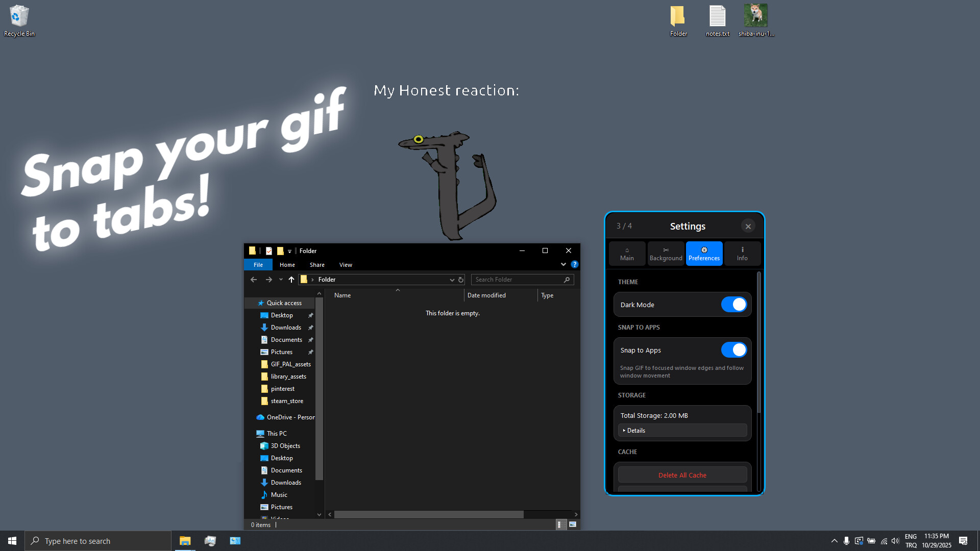Switch to the Background settings tab
Image resolution: width=980 pixels, height=551 pixels.
(x=666, y=253)
